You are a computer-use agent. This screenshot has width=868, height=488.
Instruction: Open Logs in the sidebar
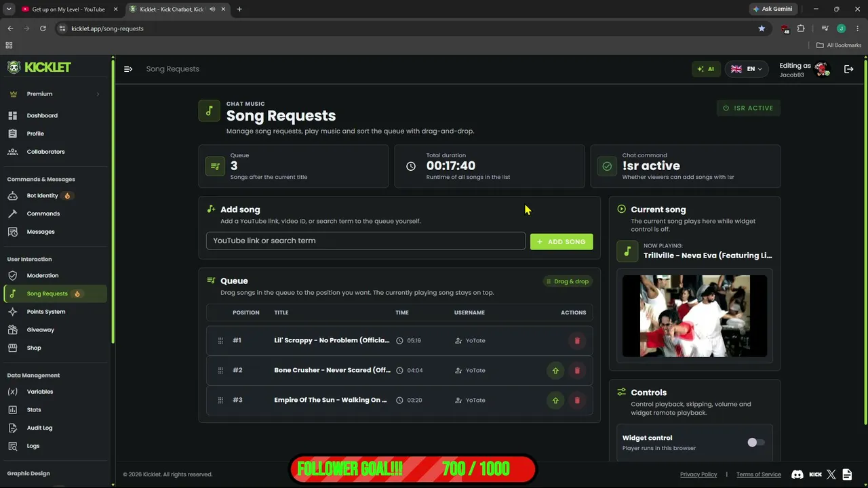(54, 446)
